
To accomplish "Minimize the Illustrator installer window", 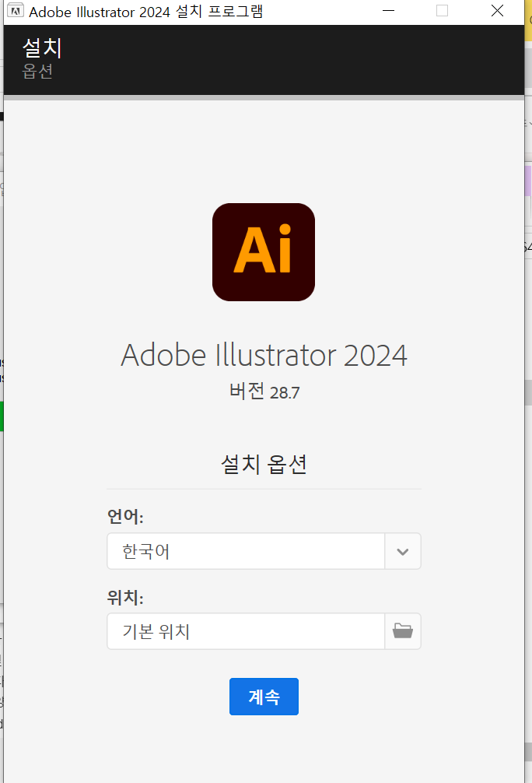I will (388, 10).
